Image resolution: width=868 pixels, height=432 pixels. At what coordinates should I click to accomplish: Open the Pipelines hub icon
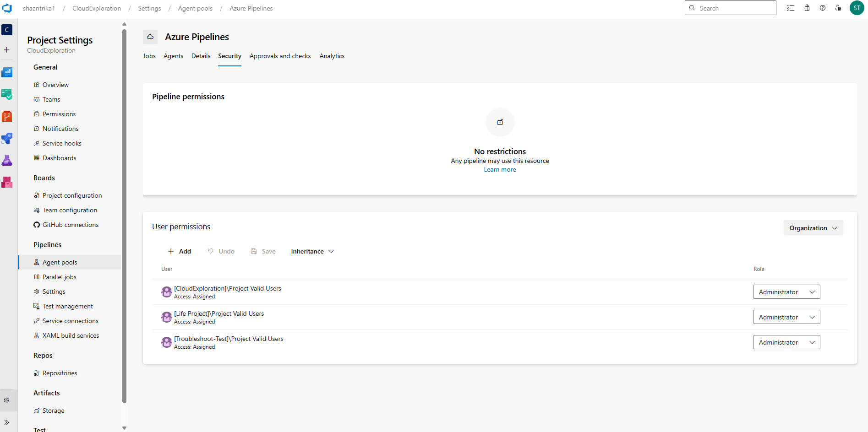(7, 138)
